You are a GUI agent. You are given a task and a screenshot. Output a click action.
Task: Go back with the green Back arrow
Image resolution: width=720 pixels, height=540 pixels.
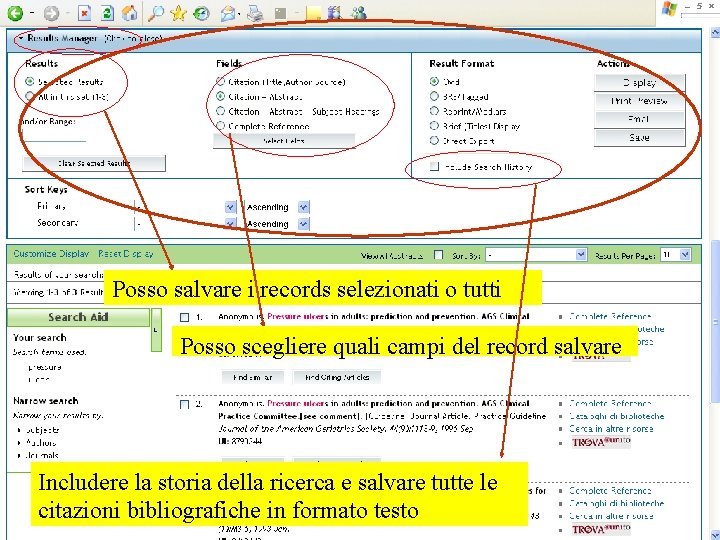point(15,13)
